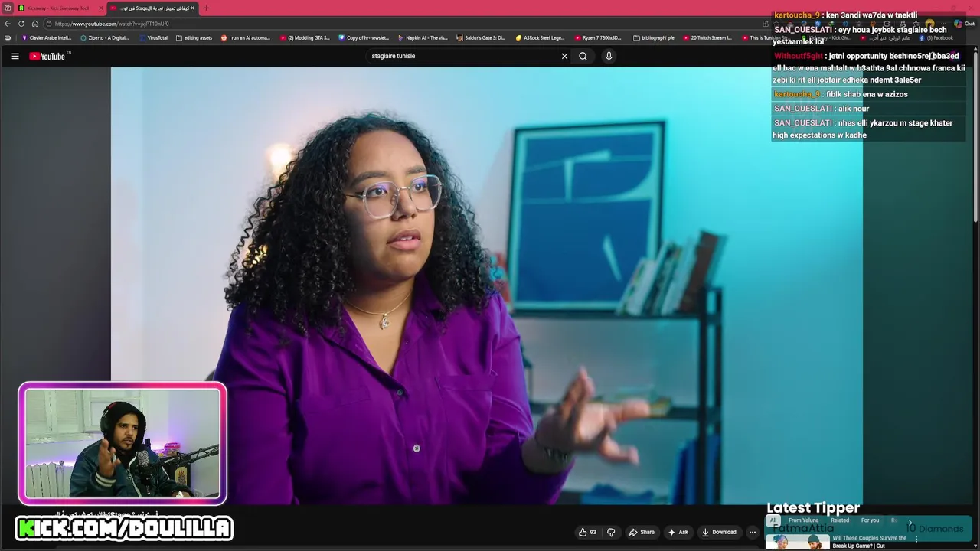Open 'Ryzen 7 7800x3D' bookmark
Image resolution: width=980 pixels, height=551 pixels.
598,37
